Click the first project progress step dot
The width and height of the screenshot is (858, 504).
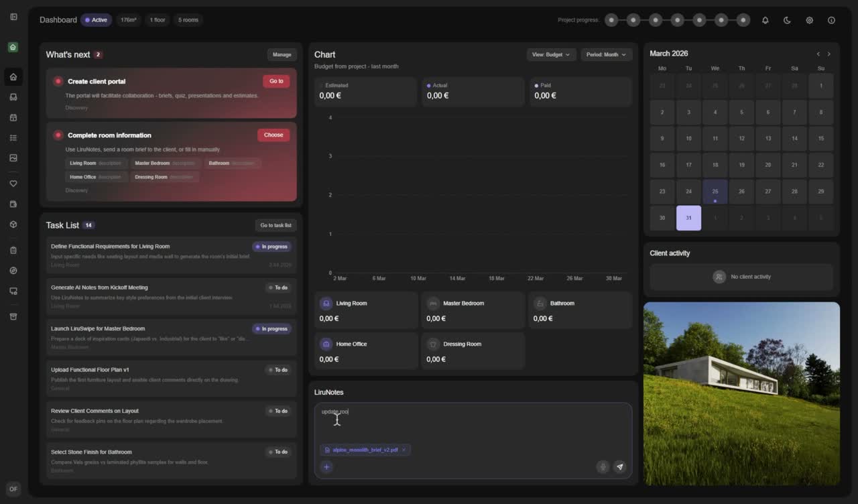[611, 20]
